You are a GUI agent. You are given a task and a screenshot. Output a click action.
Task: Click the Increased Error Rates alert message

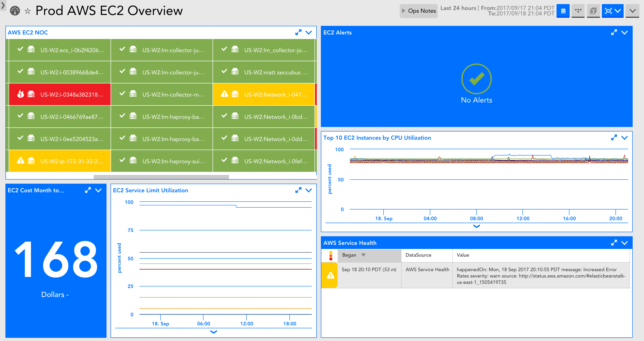[541, 276]
